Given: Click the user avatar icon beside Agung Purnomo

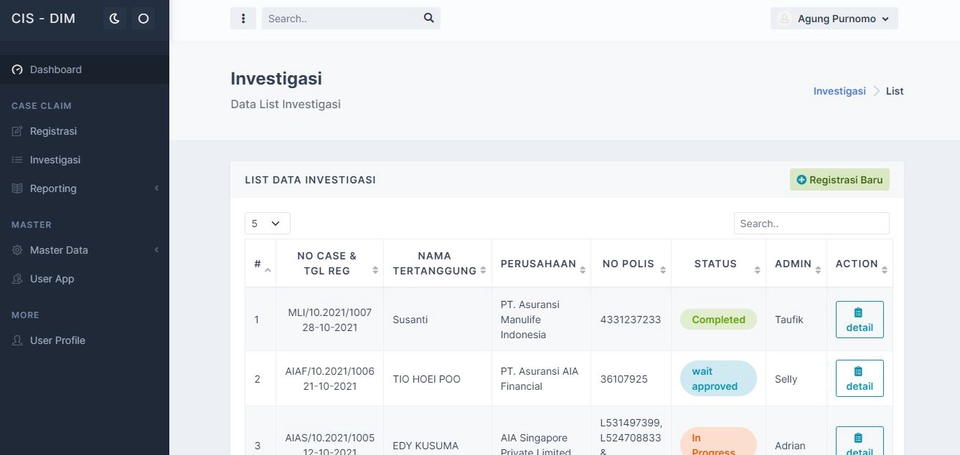Looking at the screenshot, I should tap(784, 18).
